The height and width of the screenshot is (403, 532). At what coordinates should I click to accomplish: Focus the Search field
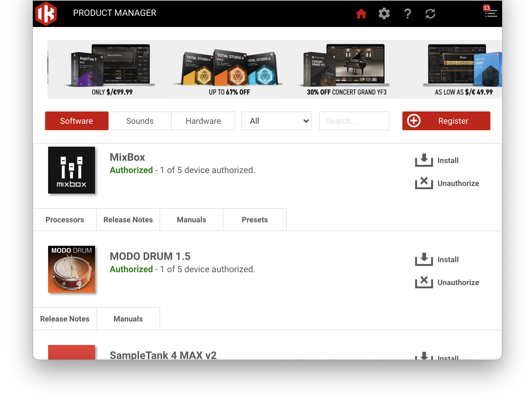354,121
